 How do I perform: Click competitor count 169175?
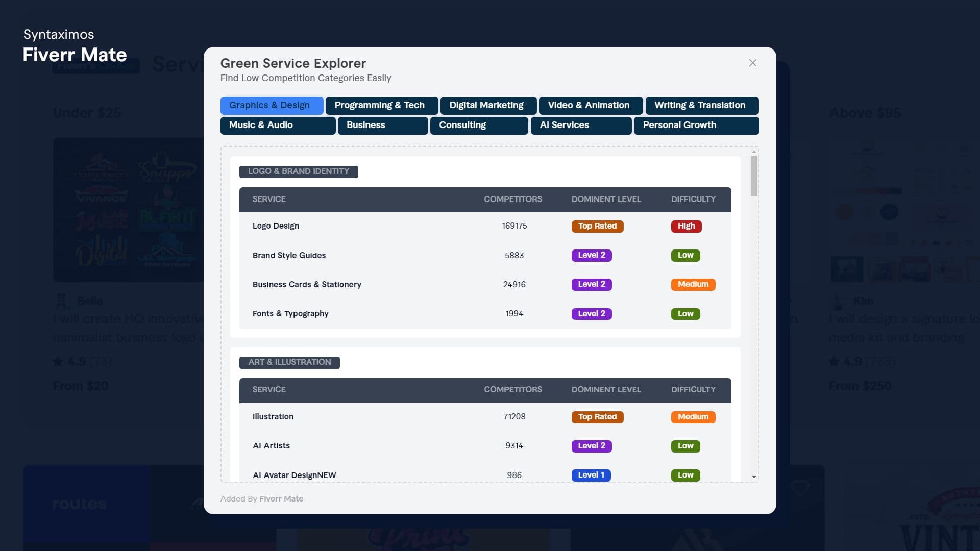coord(514,226)
